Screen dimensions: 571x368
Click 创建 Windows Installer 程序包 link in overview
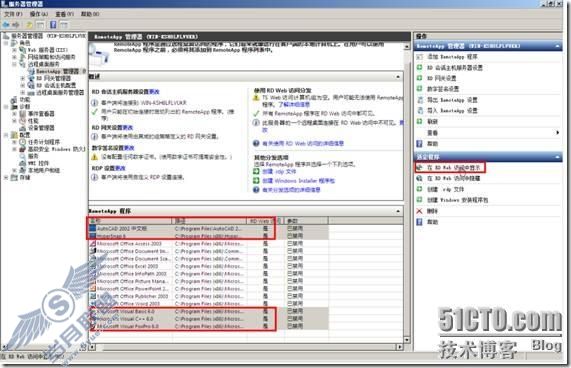(x=299, y=181)
